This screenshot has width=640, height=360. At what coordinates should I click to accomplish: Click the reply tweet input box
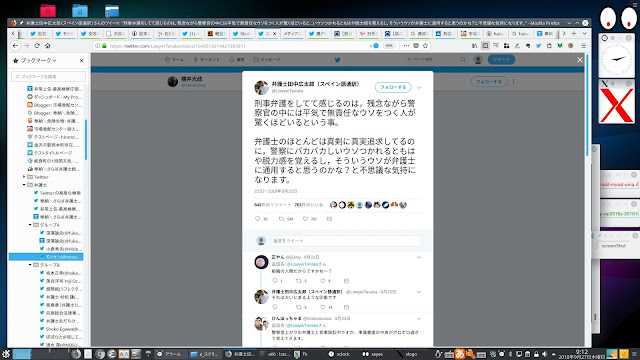tap(345, 241)
